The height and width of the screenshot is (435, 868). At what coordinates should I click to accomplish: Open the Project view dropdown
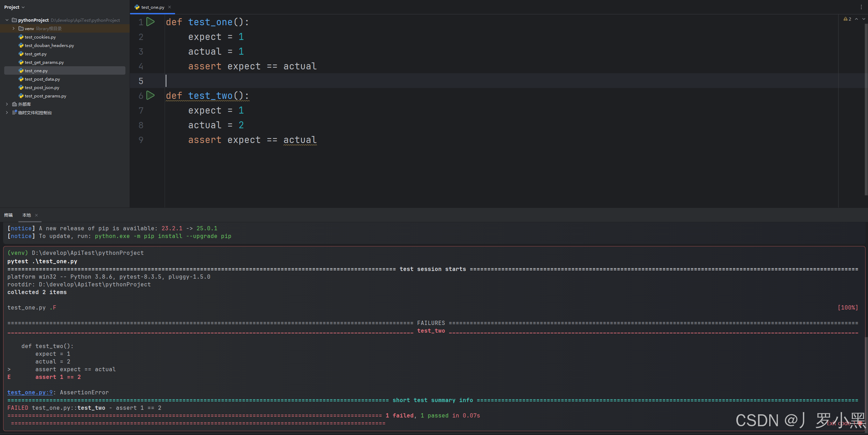pyautogui.click(x=14, y=7)
